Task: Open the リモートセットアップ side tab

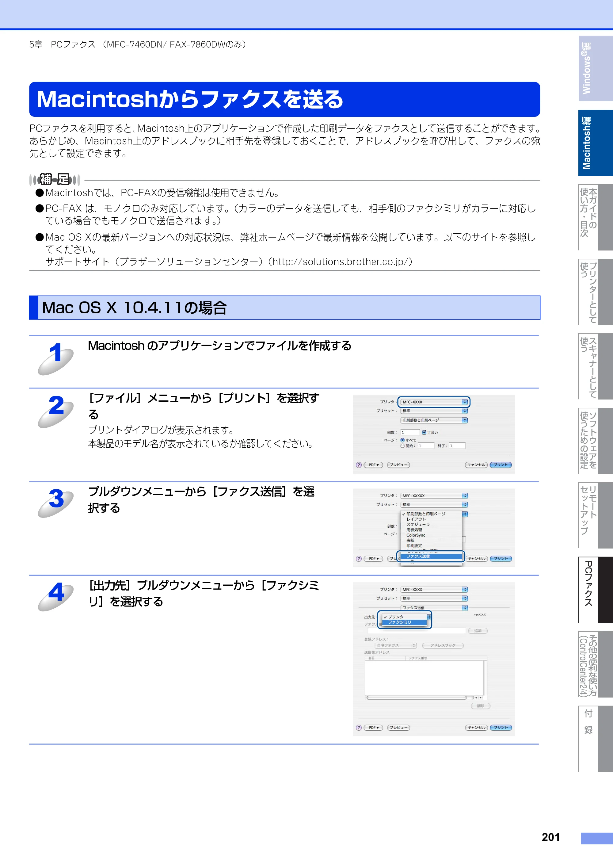Action: tap(595, 515)
